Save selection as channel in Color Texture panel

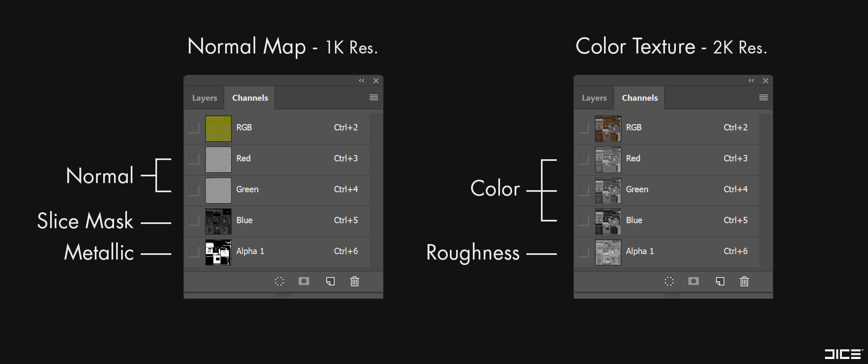694,281
